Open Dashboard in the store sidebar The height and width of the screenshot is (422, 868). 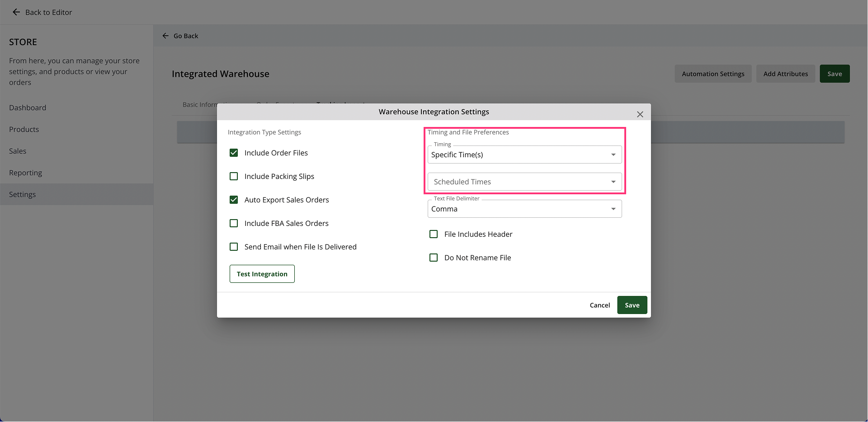(28, 108)
